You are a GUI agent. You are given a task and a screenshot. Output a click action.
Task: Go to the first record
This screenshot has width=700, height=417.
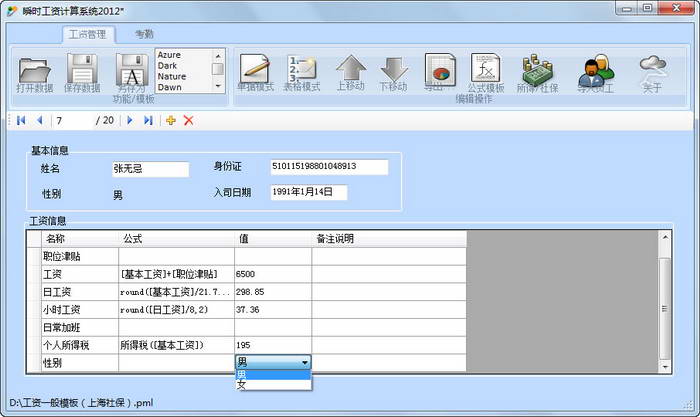(x=21, y=120)
